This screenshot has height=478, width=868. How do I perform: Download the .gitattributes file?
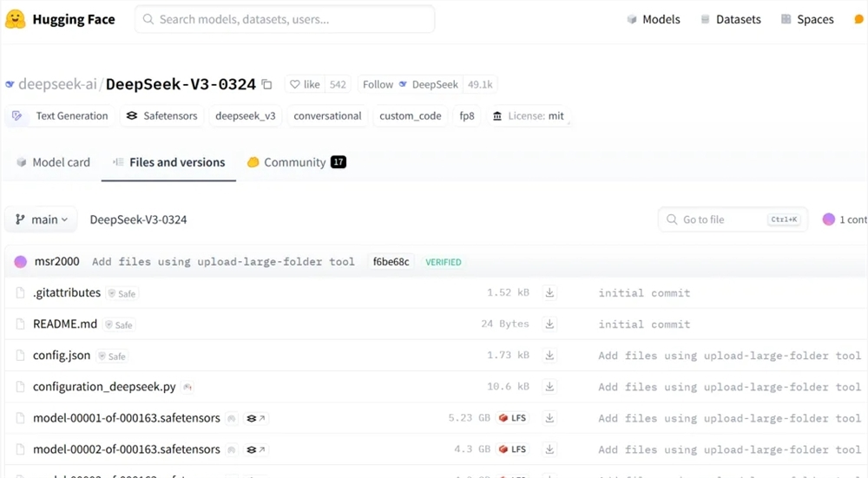coord(549,292)
